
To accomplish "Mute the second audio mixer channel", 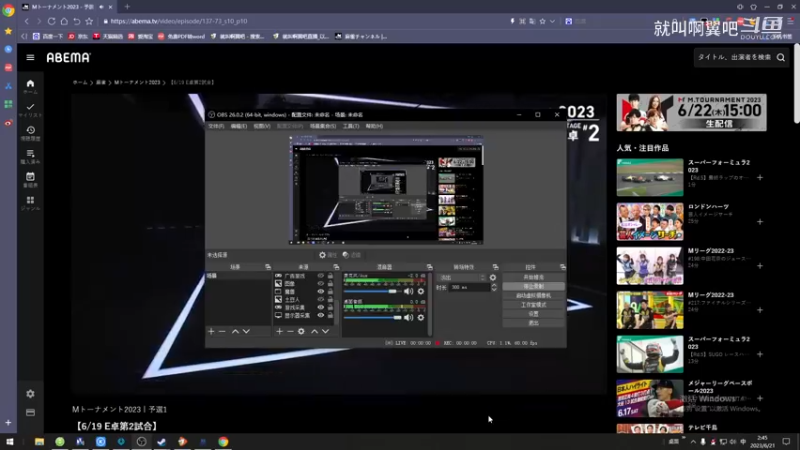I will coord(408,317).
